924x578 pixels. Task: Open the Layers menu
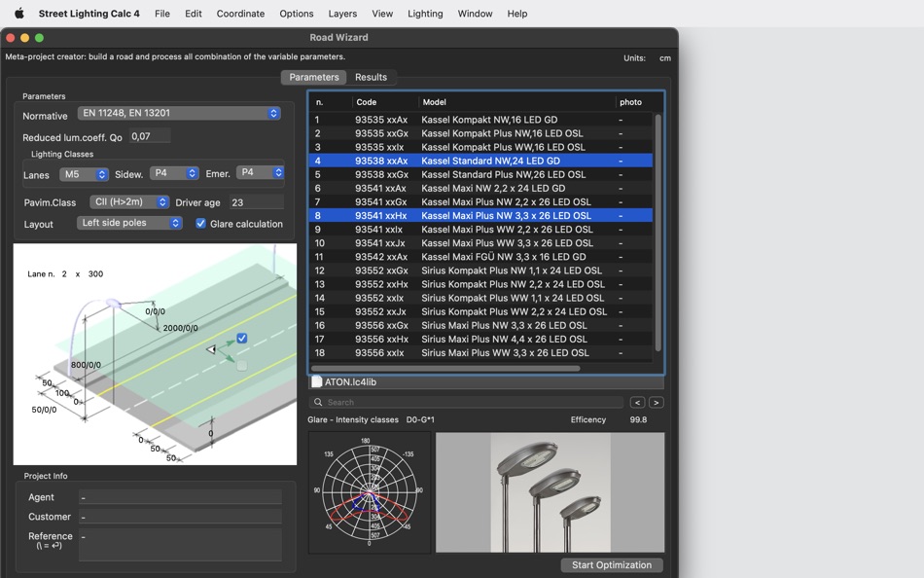[x=342, y=14]
